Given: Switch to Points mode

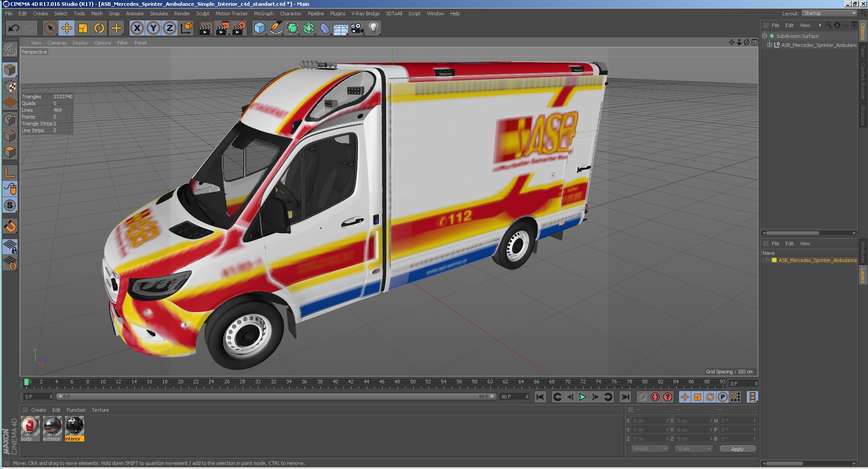Looking at the screenshot, I should [10, 119].
